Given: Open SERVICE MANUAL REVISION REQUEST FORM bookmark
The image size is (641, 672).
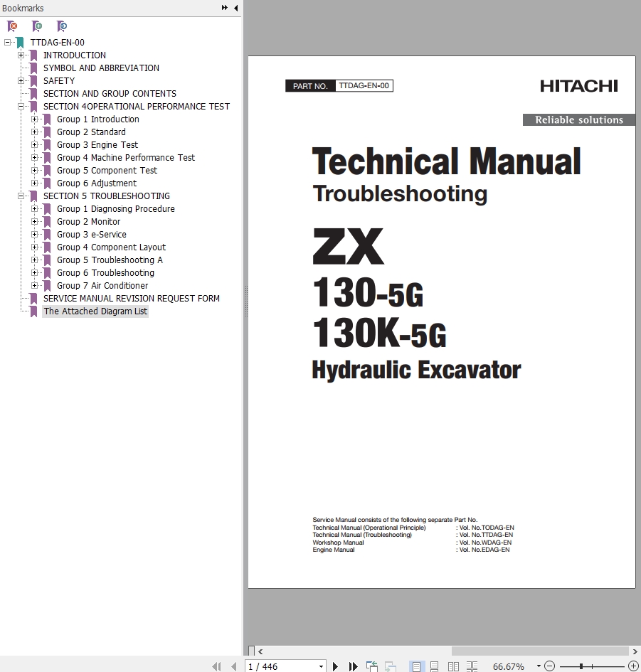Looking at the screenshot, I should tap(132, 298).
